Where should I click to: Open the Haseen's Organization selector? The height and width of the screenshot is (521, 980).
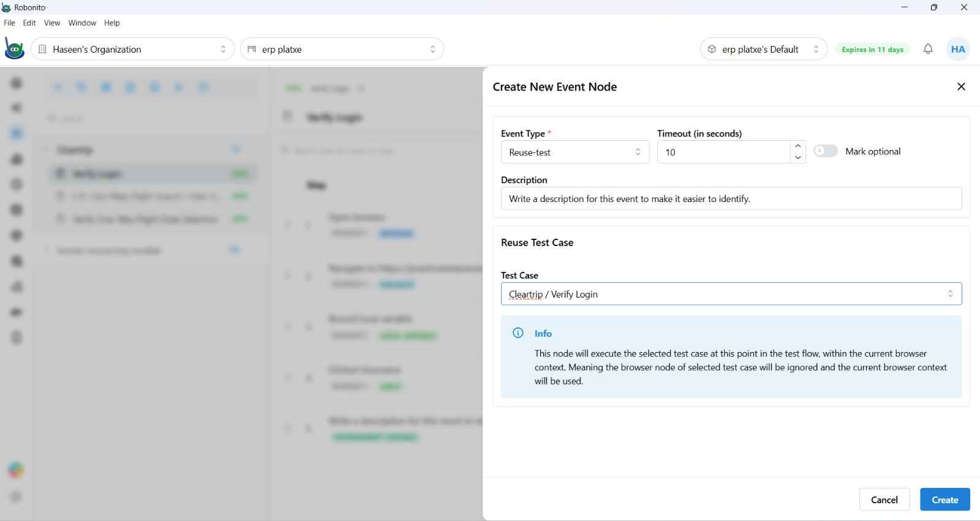(x=133, y=49)
